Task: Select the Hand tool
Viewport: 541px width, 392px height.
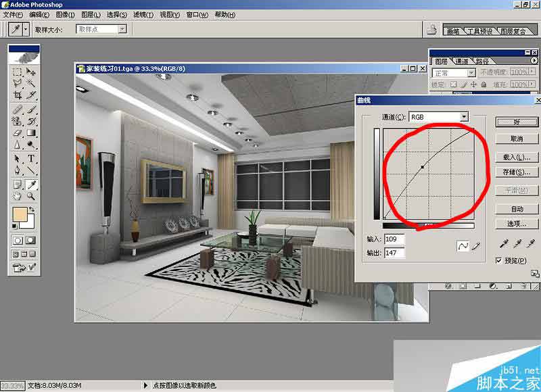Action: click(x=18, y=196)
